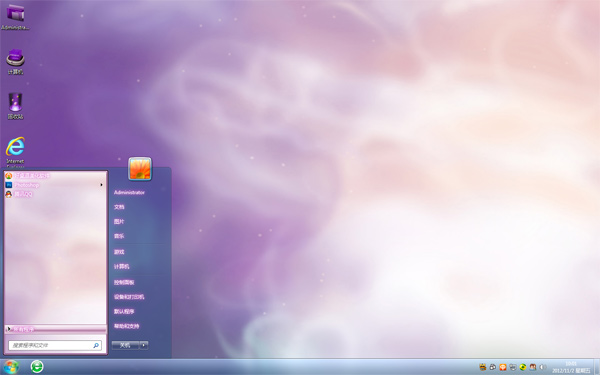Open the 计算机 desktop icon

[15, 61]
